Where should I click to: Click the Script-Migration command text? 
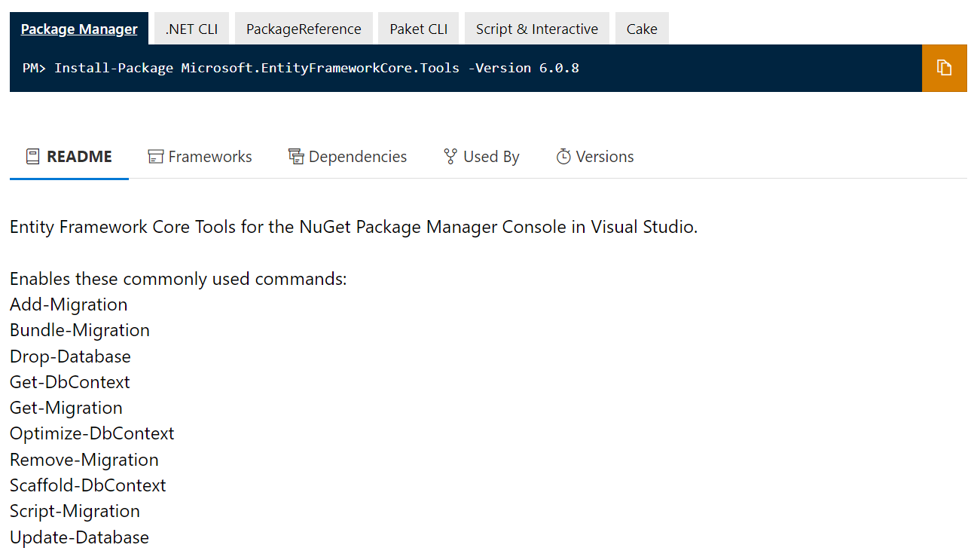pos(75,511)
